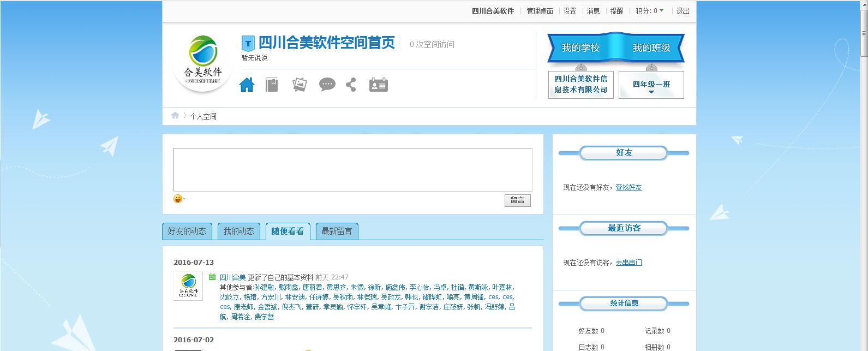Open the 四川合美软件信息技术有限公司 school box
The image size is (868, 351).
click(581, 85)
